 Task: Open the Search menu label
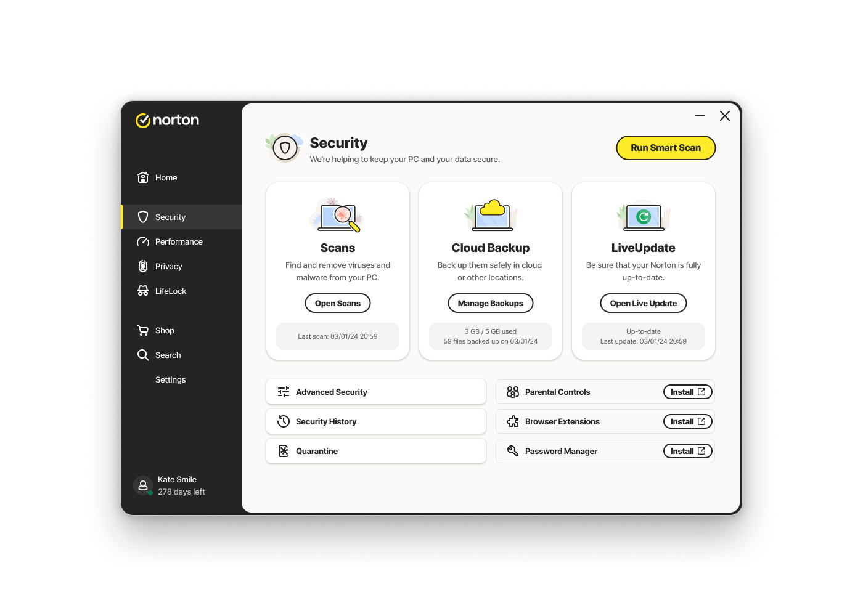168,355
